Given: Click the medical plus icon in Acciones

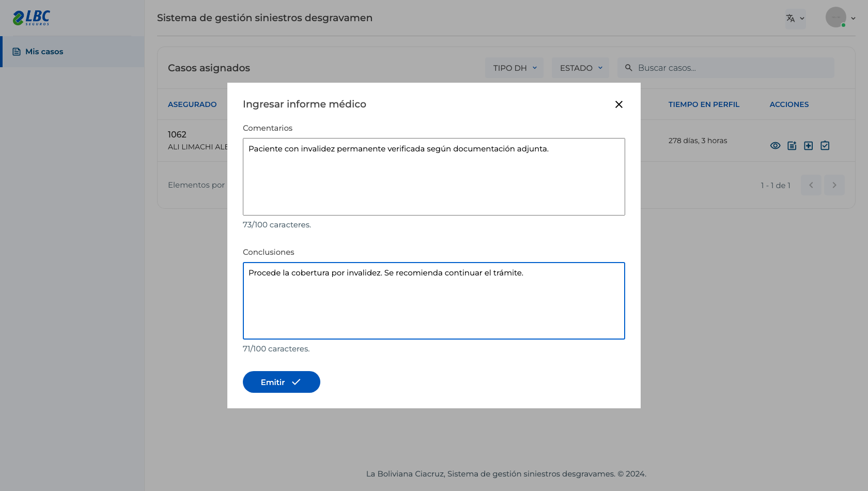Looking at the screenshot, I should [x=809, y=146].
